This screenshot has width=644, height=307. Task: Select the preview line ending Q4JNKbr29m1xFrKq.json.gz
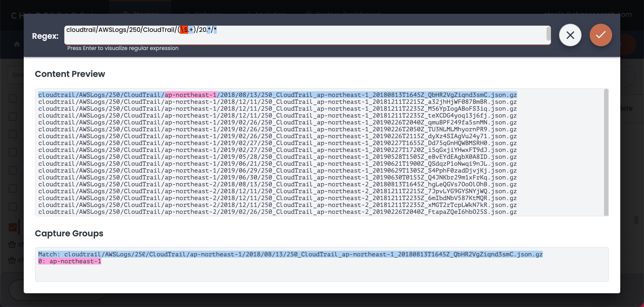[278, 177]
